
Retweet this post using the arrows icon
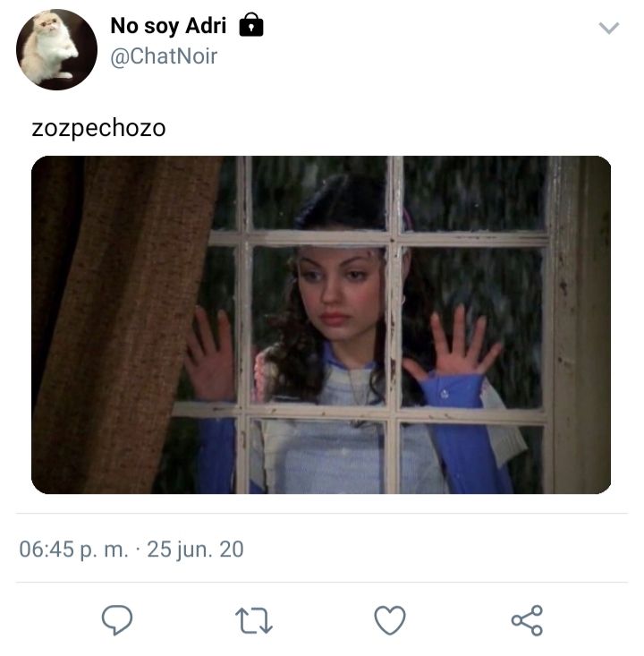254,620
